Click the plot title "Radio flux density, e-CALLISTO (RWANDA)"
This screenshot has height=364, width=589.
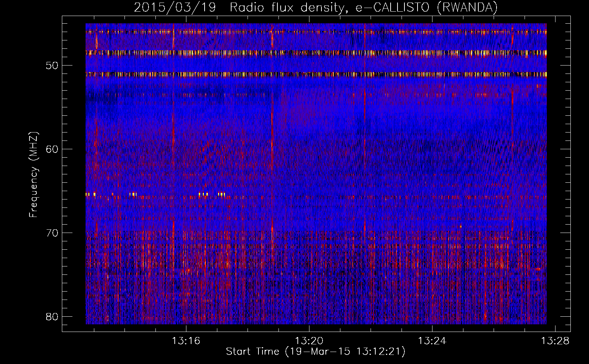click(364, 7)
